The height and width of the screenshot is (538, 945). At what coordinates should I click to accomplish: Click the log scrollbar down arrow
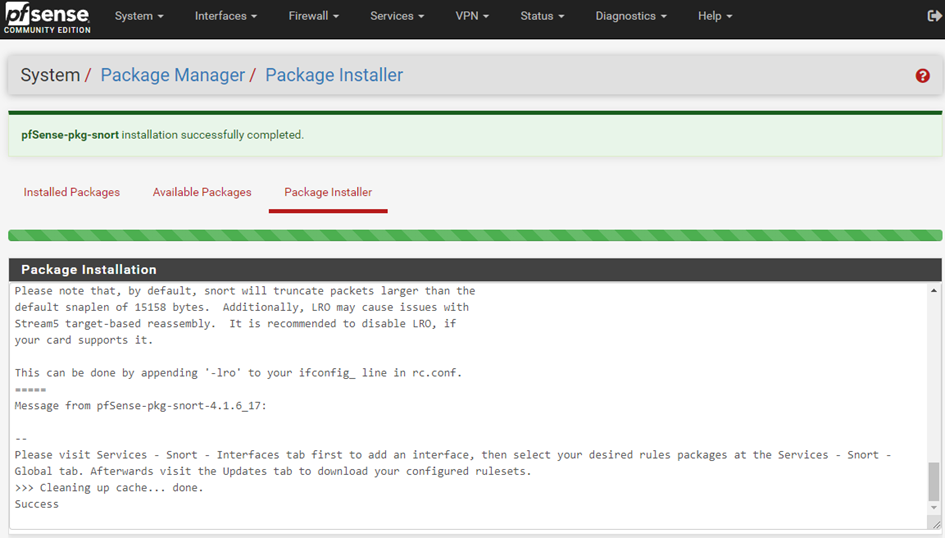coord(934,508)
